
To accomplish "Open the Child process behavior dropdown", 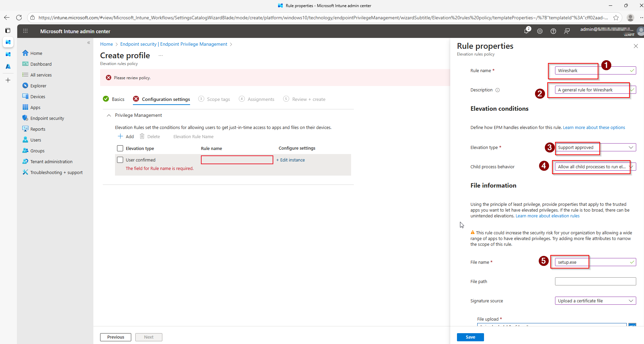I will point(595,167).
